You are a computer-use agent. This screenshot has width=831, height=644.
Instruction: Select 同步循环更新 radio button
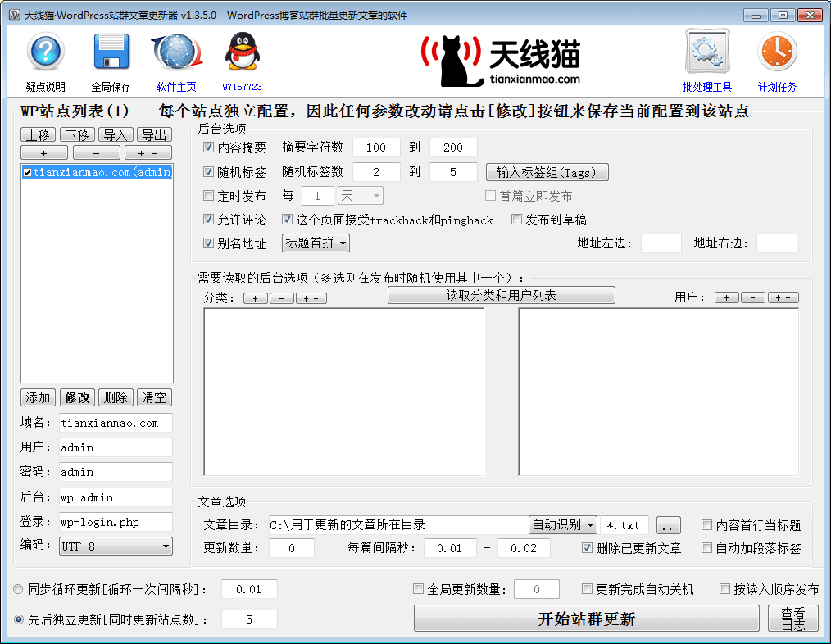19,589
